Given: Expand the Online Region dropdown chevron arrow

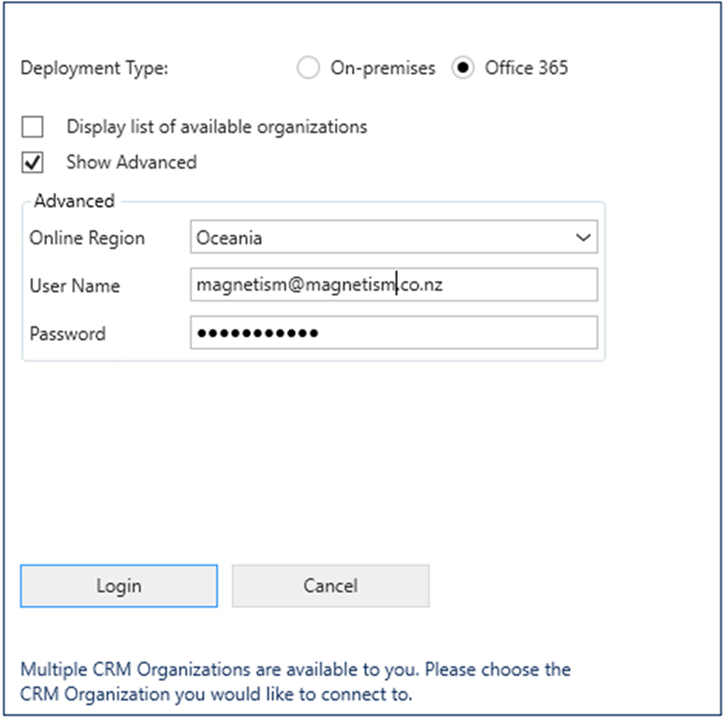Looking at the screenshot, I should coord(583,238).
